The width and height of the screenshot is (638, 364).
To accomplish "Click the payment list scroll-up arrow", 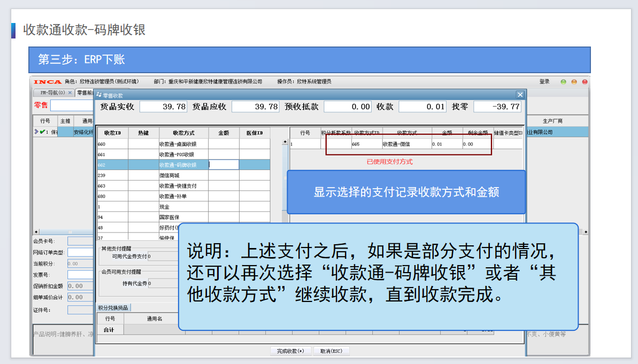I will pos(285,142).
